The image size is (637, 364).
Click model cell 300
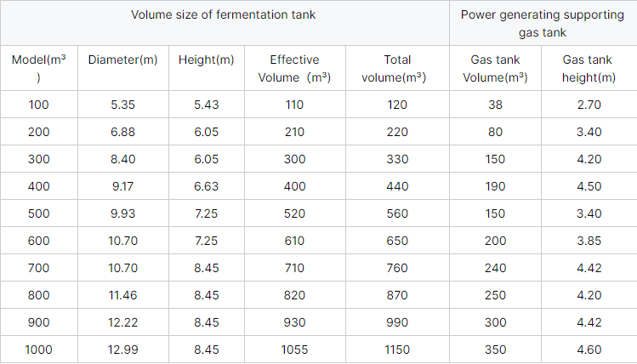pos(38,159)
